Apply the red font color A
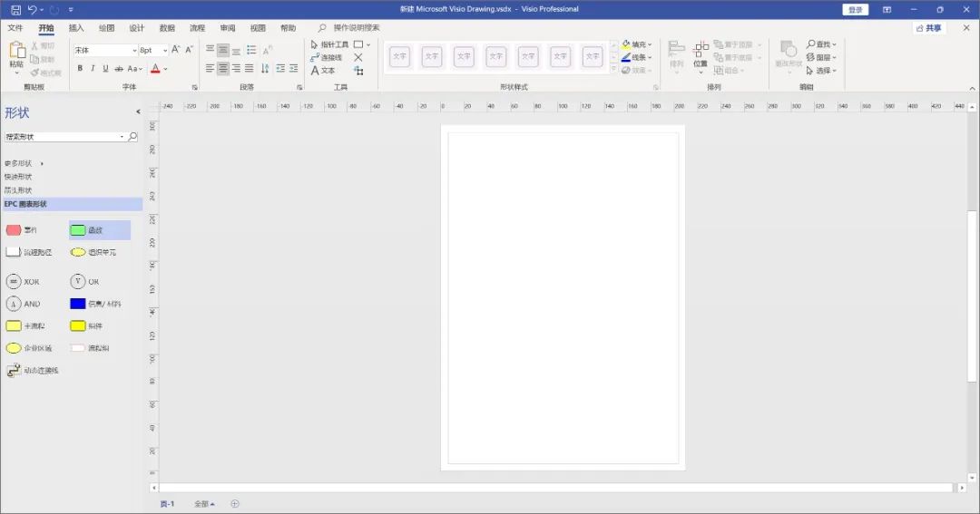980x514 pixels. pyautogui.click(x=156, y=69)
